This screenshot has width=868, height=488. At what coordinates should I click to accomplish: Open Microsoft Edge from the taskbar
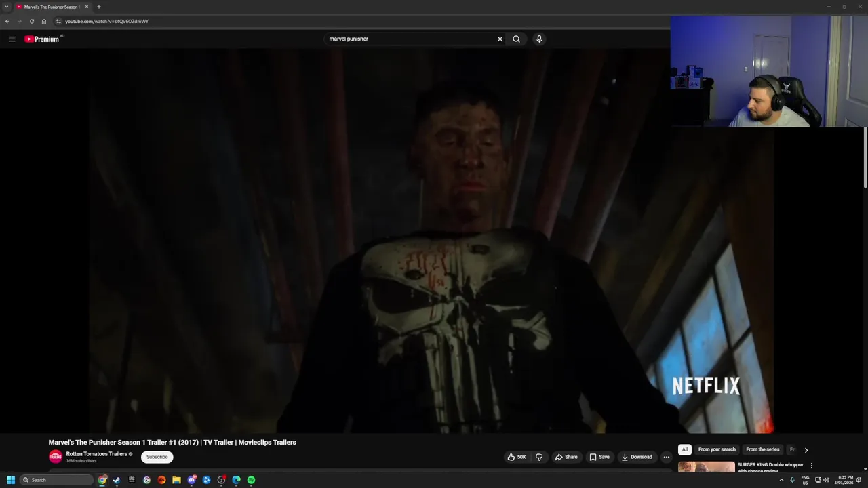pos(236,480)
